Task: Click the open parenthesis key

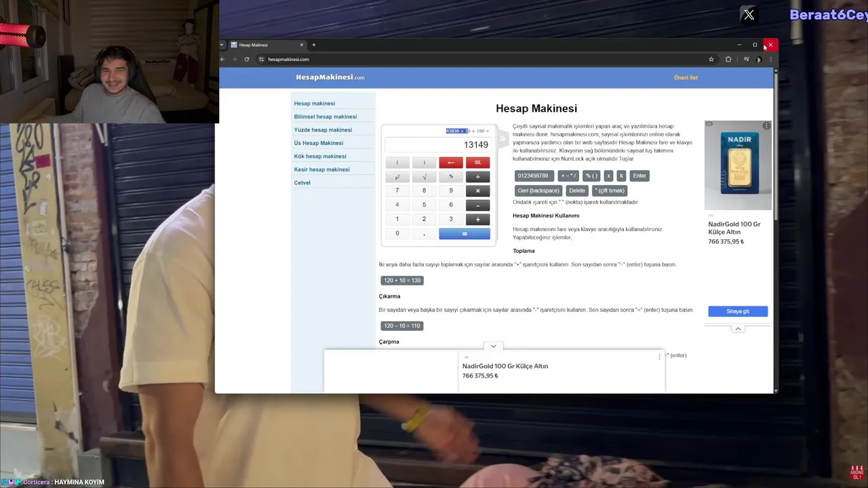Action: (397, 163)
